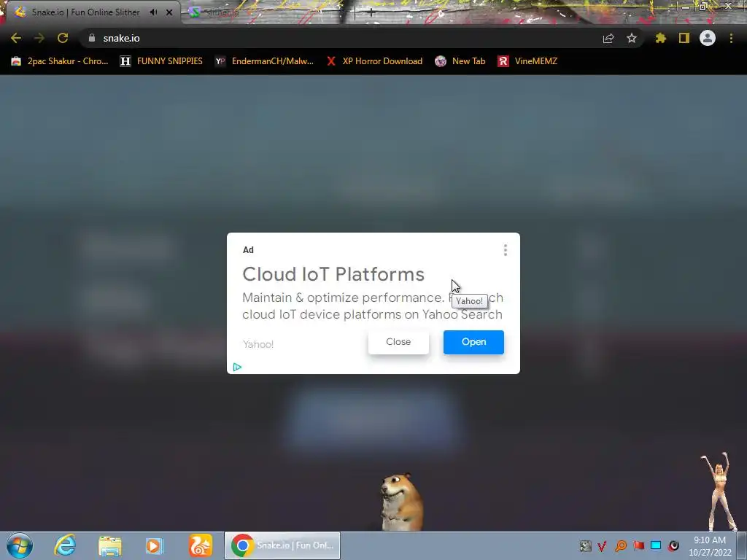The image size is (747, 560).
Task: Close the Snake.io tab
Action: pyautogui.click(x=169, y=12)
